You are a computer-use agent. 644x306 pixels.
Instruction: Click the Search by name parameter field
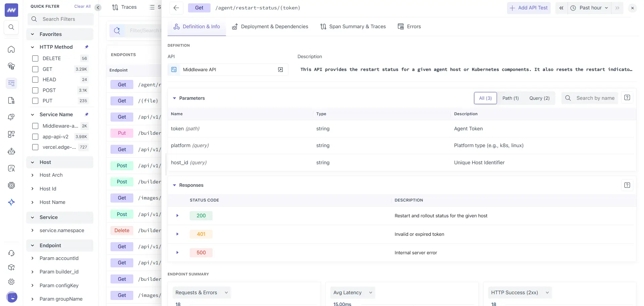(x=595, y=98)
